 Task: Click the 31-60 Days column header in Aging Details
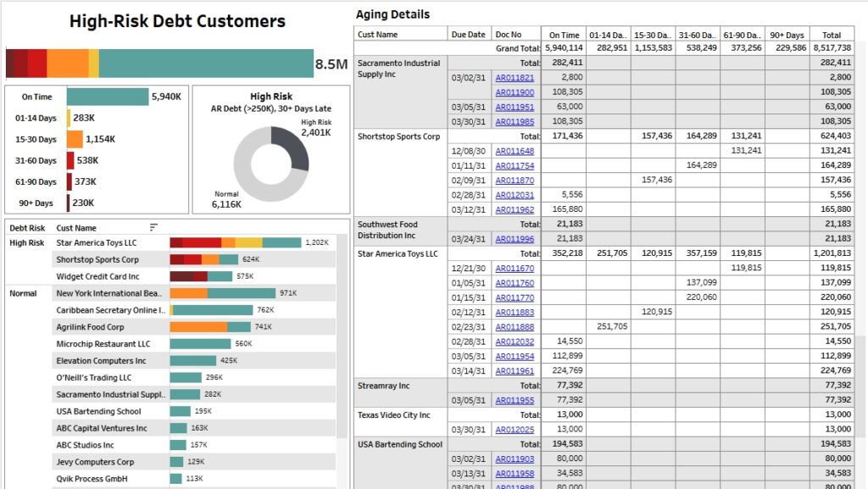pyautogui.click(x=699, y=35)
